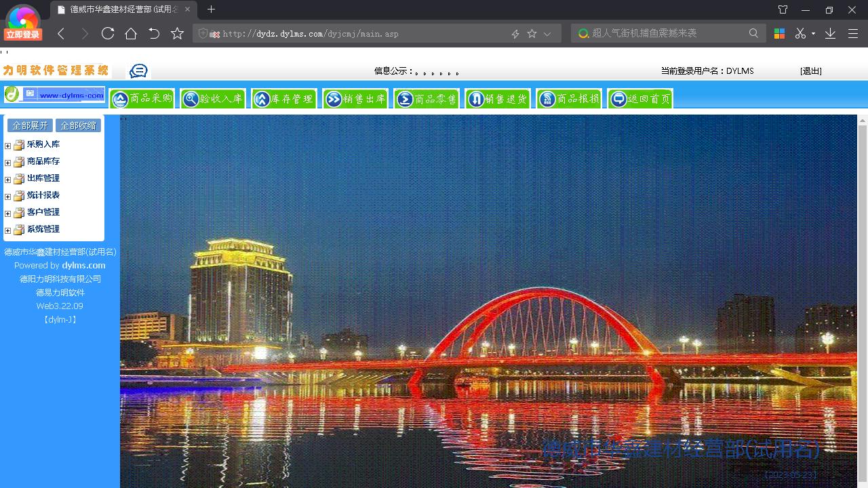Image resolution: width=868 pixels, height=488 pixels.
Task: Open the browser downloads icon
Action: pyautogui.click(x=829, y=33)
